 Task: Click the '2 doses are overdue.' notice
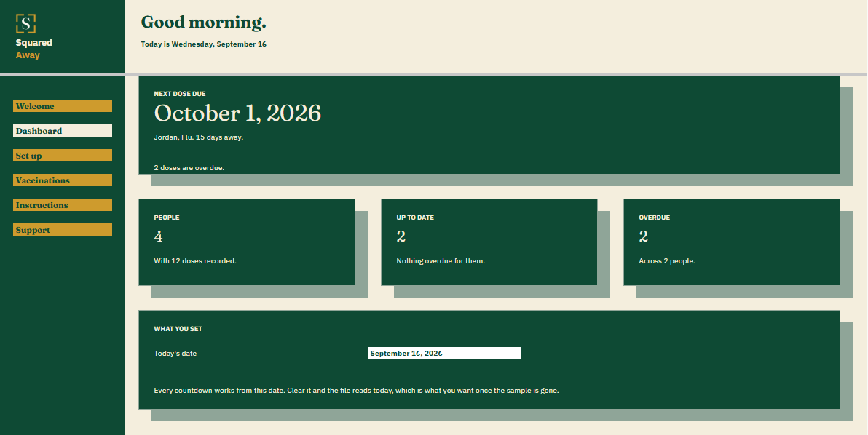pyautogui.click(x=189, y=167)
